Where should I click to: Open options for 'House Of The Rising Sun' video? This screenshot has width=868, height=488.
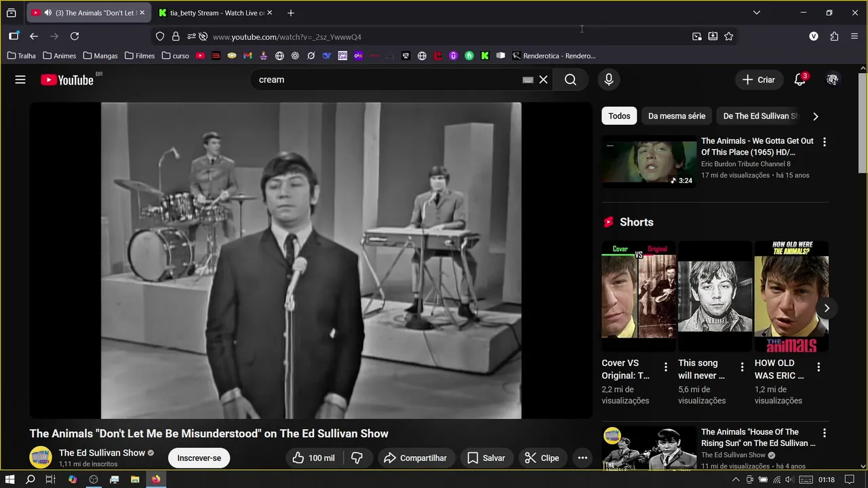tap(825, 432)
